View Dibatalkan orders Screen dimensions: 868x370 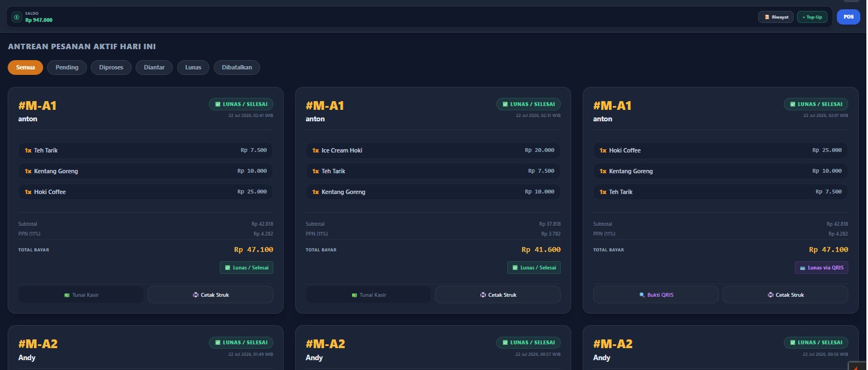237,67
